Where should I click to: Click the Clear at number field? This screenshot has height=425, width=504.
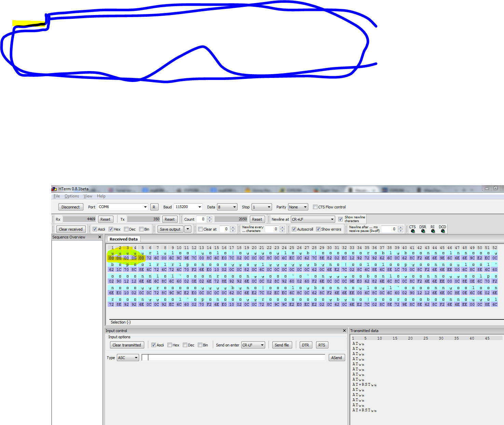[x=225, y=229]
